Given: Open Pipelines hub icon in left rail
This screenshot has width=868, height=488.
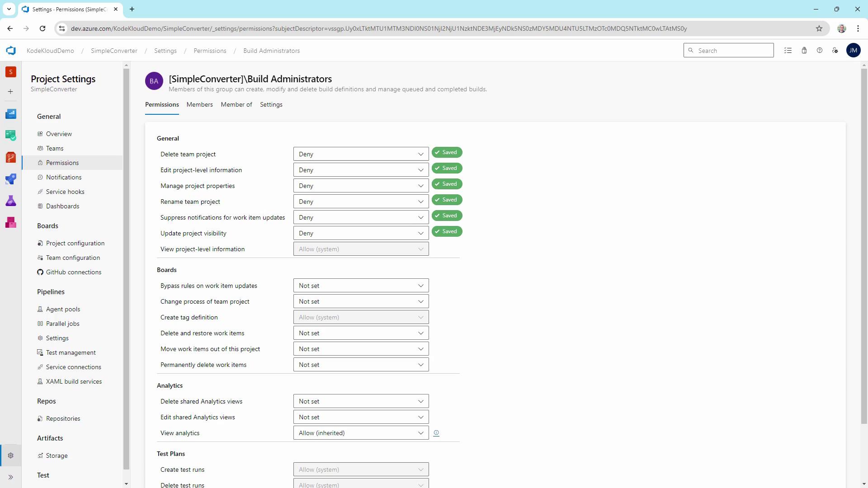Looking at the screenshot, I should tap(11, 179).
